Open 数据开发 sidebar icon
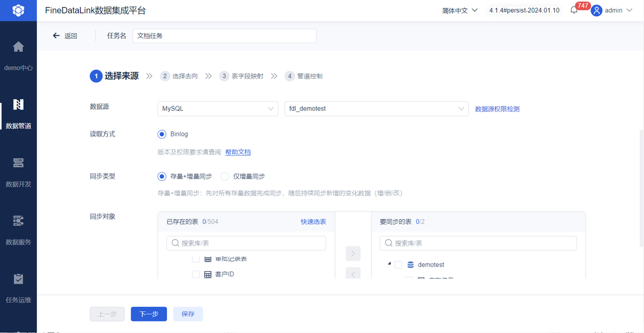This screenshot has width=644, height=333. [18, 163]
